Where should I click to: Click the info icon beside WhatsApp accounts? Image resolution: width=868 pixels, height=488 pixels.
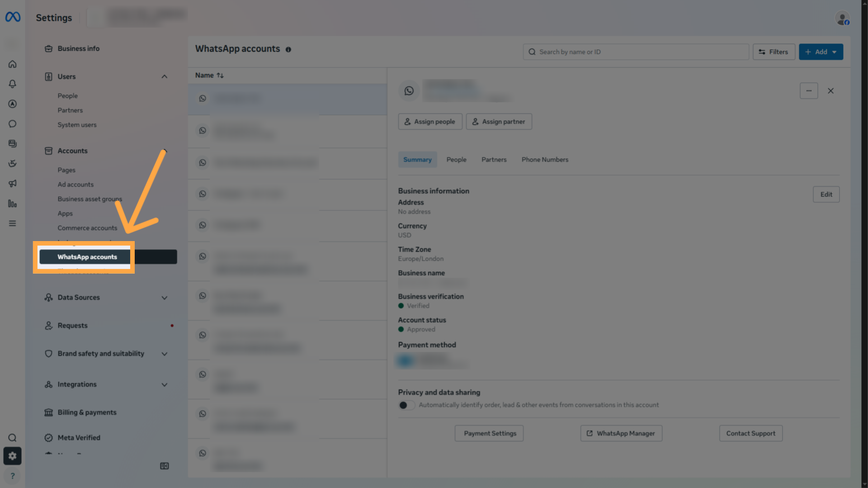coord(288,49)
